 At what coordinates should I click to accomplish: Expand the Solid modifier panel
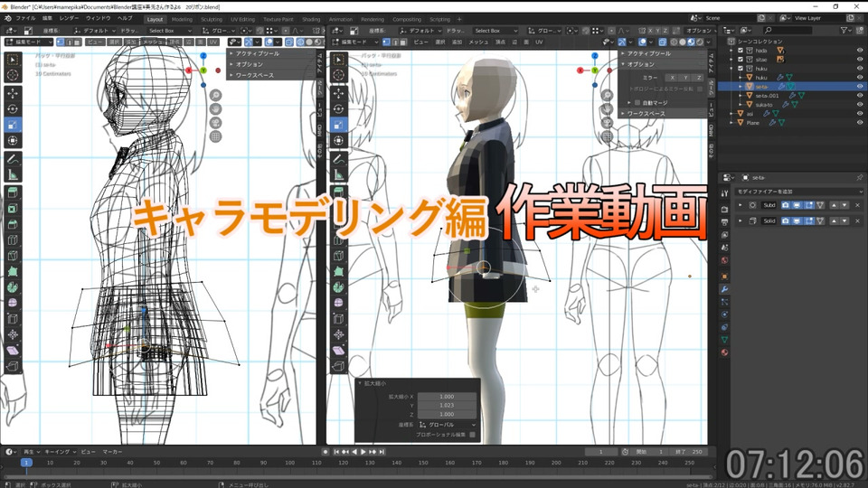[x=741, y=221]
